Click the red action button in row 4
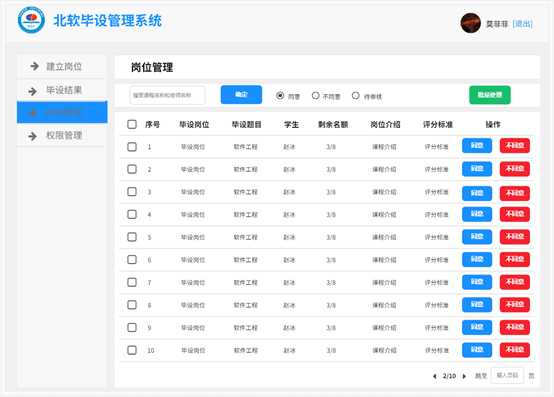 [x=514, y=214]
